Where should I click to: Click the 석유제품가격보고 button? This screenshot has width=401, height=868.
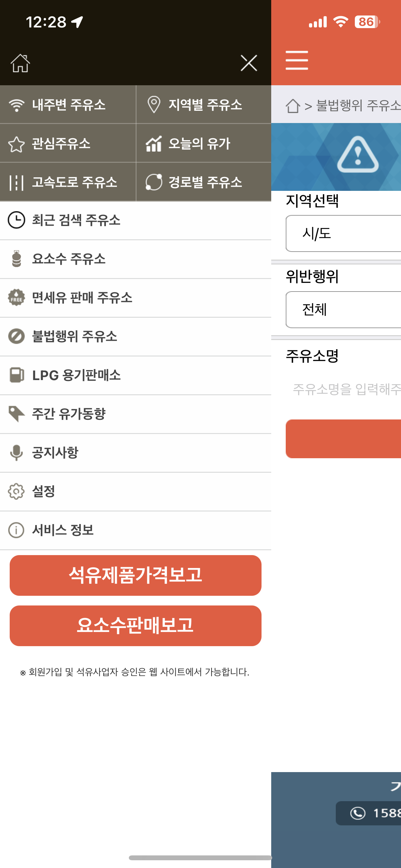[x=136, y=575]
